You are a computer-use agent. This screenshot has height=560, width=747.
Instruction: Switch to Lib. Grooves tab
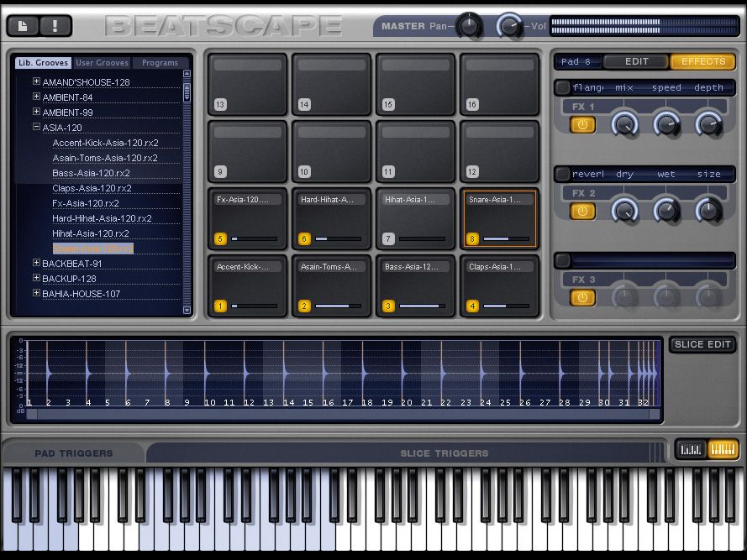pyautogui.click(x=44, y=63)
